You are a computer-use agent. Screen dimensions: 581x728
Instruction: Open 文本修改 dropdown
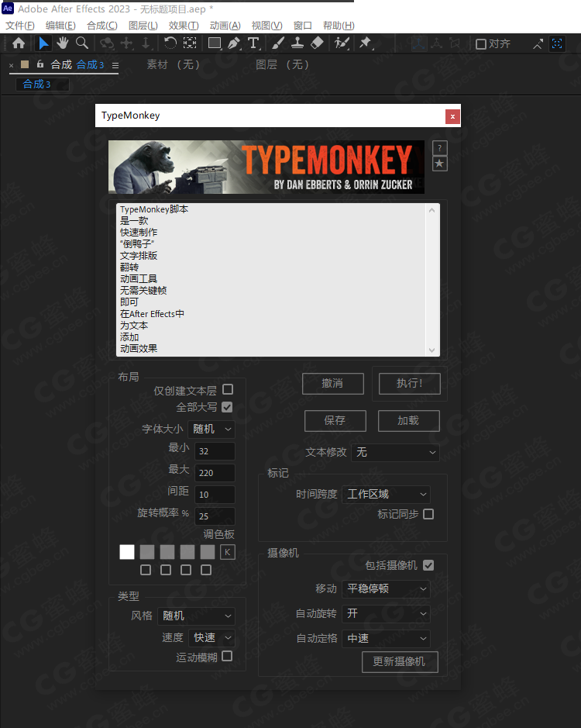pos(395,452)
